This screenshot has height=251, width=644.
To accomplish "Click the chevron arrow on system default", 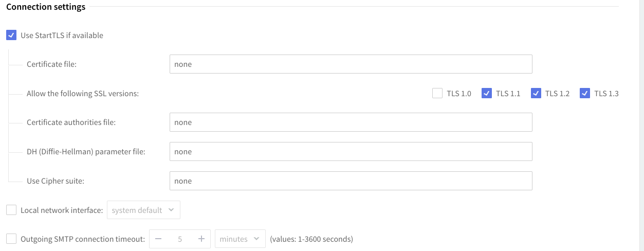I will point(171,210).
